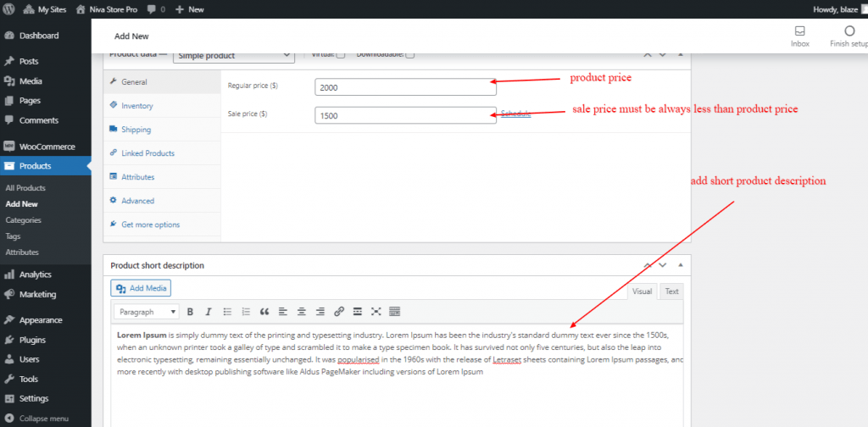Open Appearance in the sidebar
Screen dimensions: 868x427
pos(46,320)
